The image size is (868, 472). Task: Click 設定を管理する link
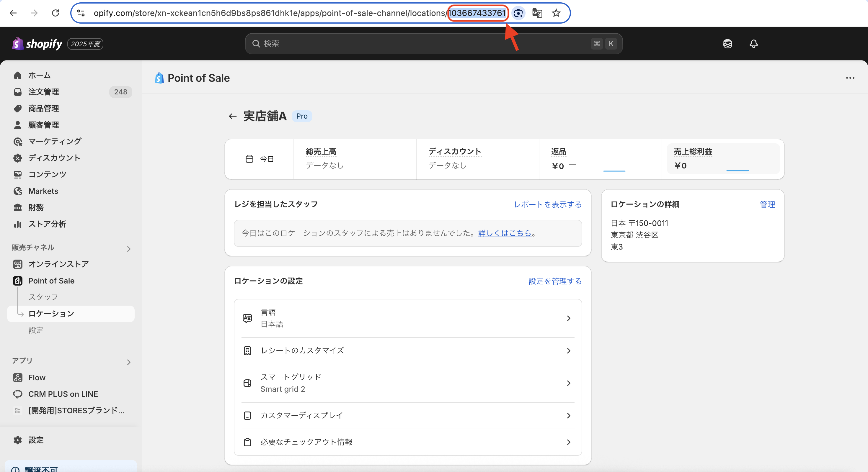pyautogui.click(x=555, y=281)
